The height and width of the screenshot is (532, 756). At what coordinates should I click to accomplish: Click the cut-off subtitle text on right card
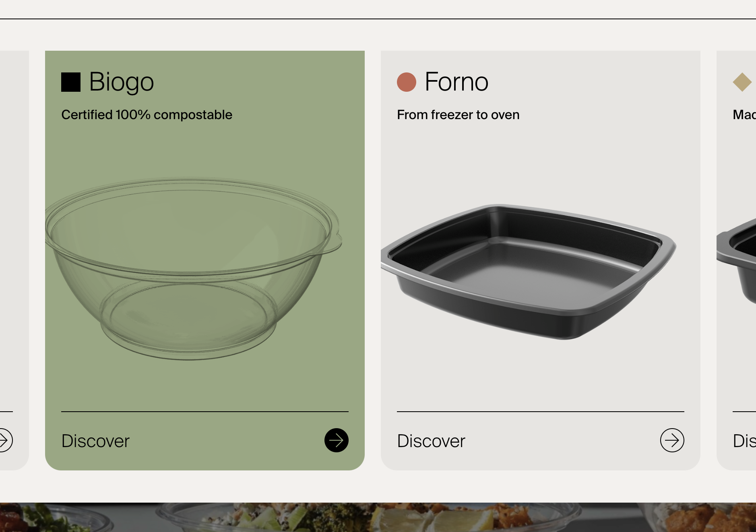tap(744, 115)
